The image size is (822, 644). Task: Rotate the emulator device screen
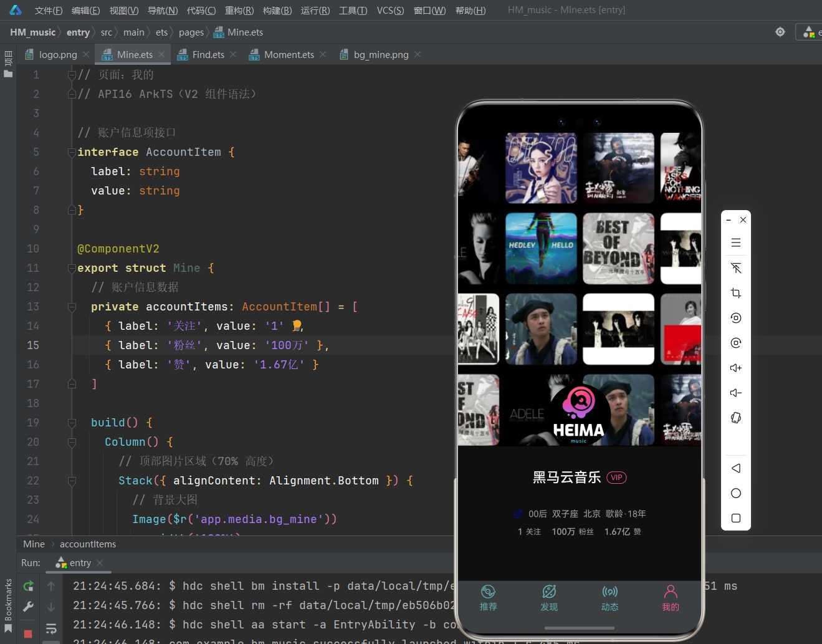point(735,418)
